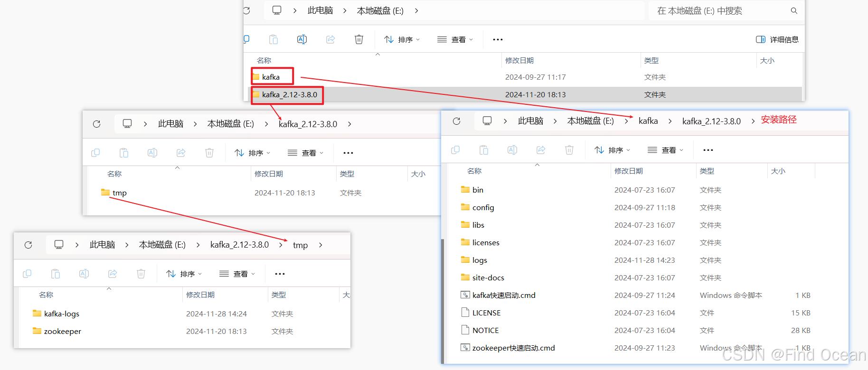868x370 pixels.
Task: Click the paste icon in top E: window
Action: coord(274,39)
